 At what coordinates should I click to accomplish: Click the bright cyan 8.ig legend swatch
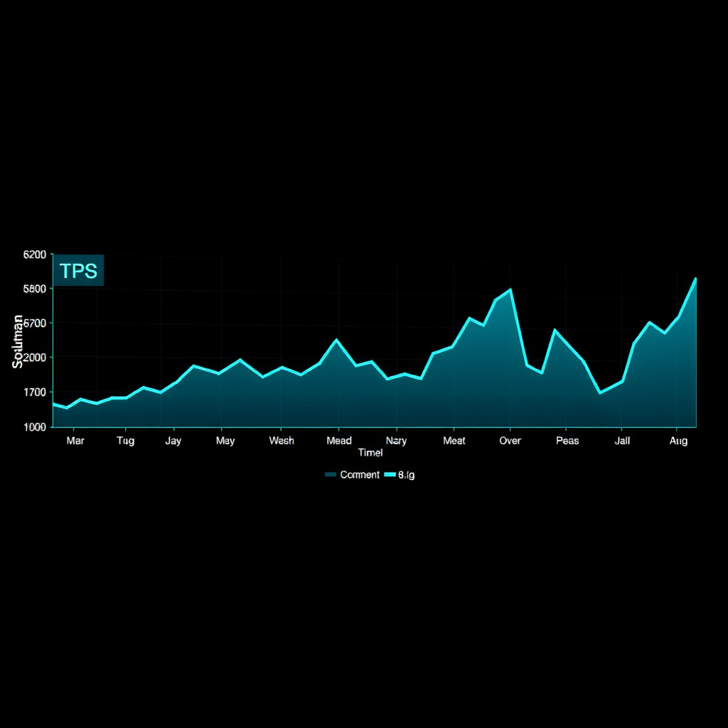[389, 475]
